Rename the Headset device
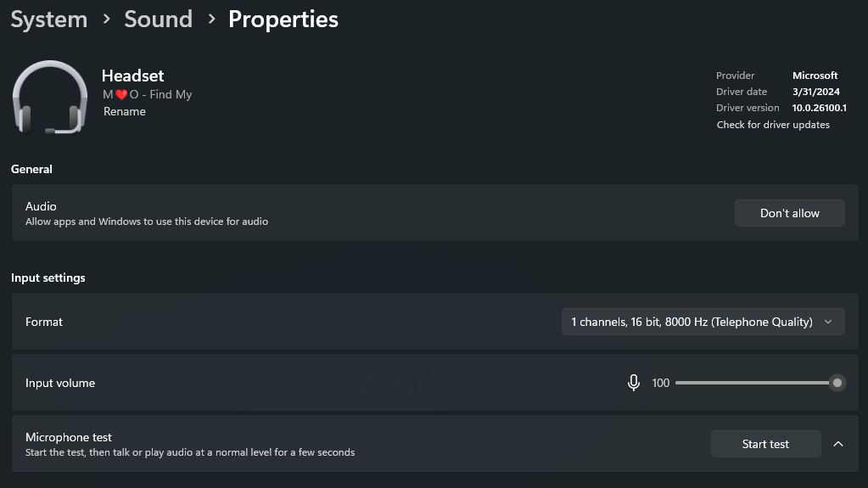This screenshot has width=868, height=488. 125,111
